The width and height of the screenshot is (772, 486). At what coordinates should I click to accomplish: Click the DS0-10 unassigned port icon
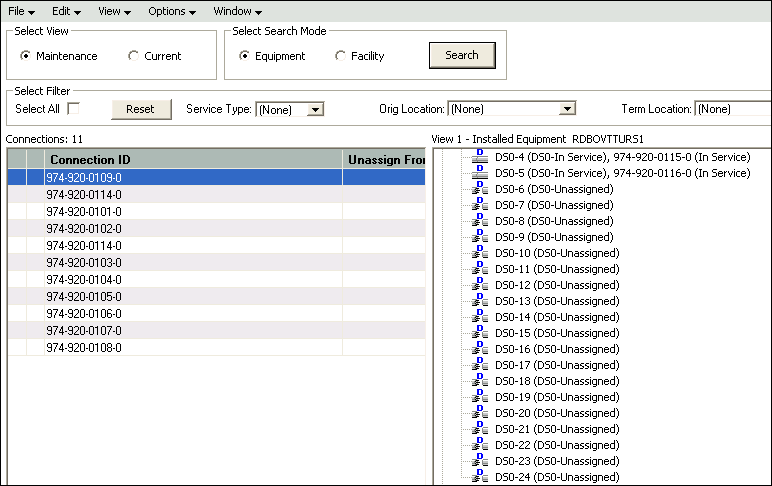tap(480, 253)
